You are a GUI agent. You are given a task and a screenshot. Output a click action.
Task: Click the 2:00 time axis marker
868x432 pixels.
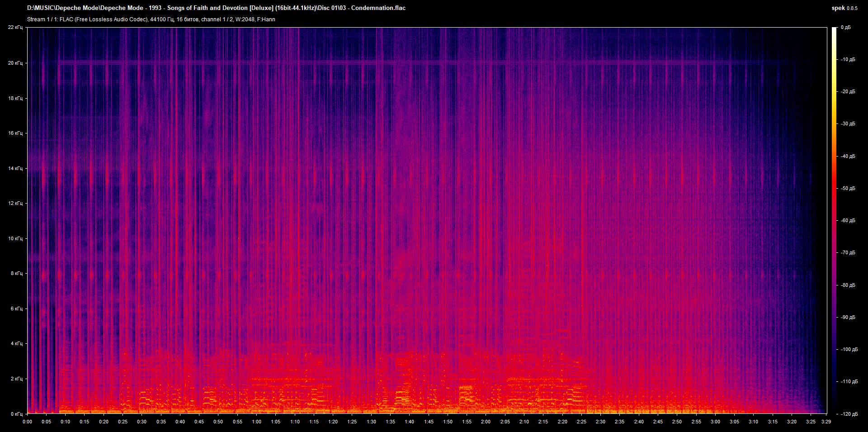(486, 422)
